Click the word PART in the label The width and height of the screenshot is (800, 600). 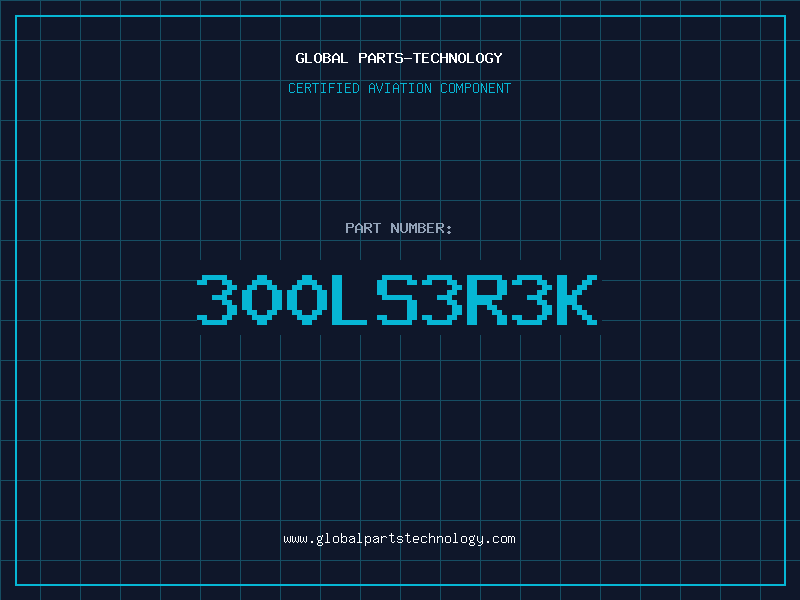[x=363, y=228]
